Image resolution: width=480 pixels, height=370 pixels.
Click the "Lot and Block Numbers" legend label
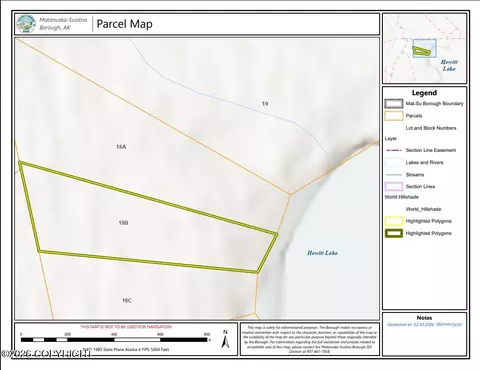[431, 128]
